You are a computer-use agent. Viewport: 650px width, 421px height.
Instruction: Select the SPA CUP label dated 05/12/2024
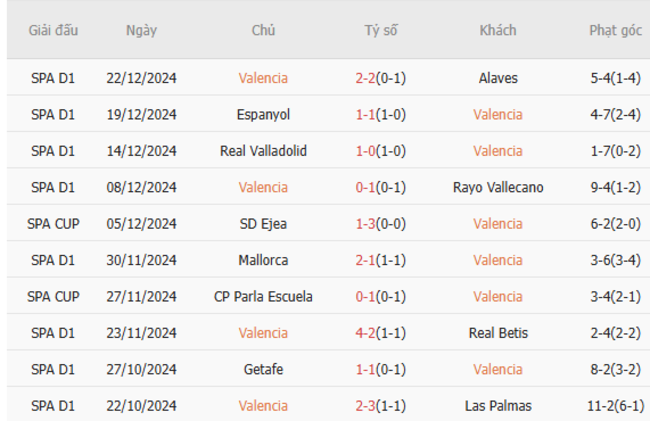tap(53, 224)
